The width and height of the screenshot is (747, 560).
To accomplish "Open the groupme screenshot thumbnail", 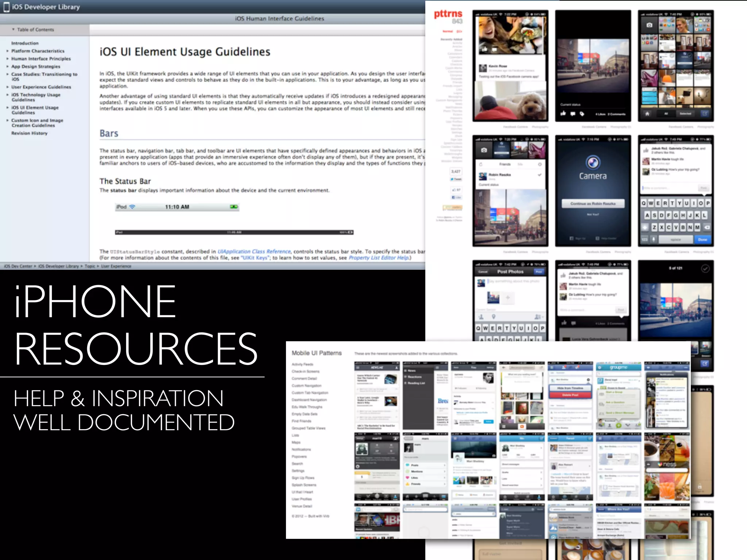I will click(x=619, y=396).
